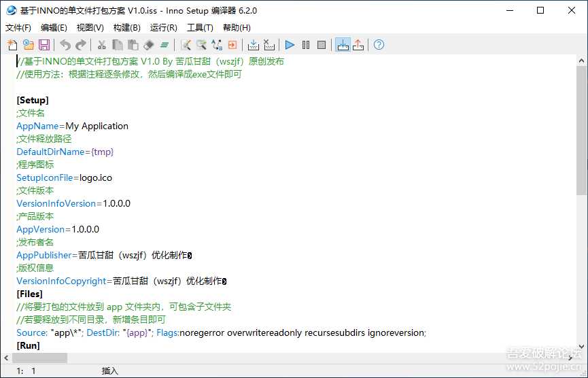Open the 构建(B) menu

click(x=126, y=28)
